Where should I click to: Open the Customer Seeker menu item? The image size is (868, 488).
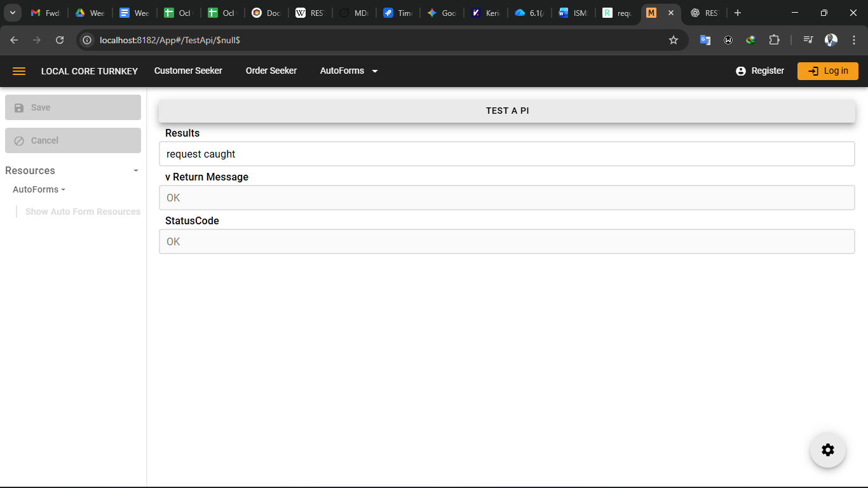(188, 71)
